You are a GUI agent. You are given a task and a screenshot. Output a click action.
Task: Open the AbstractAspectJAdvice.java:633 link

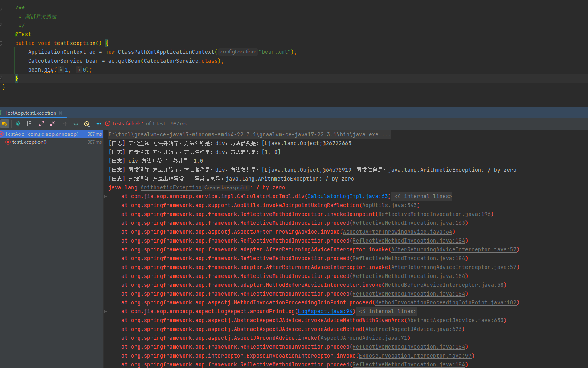(455, 321)
